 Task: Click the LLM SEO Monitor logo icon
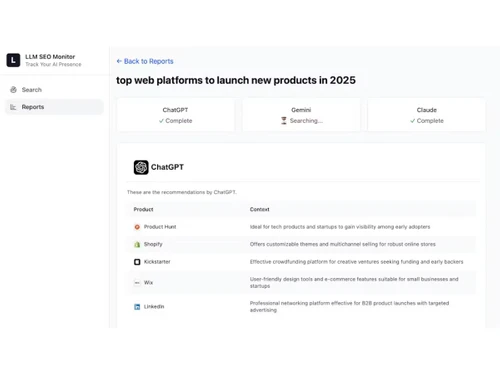coord(13,60)
